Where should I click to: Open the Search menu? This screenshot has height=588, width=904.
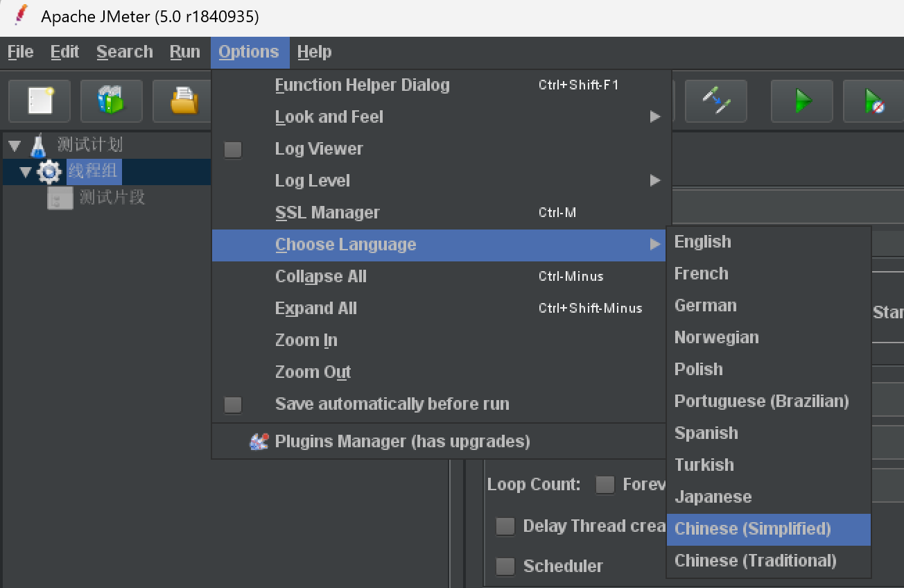pos(125,52)
